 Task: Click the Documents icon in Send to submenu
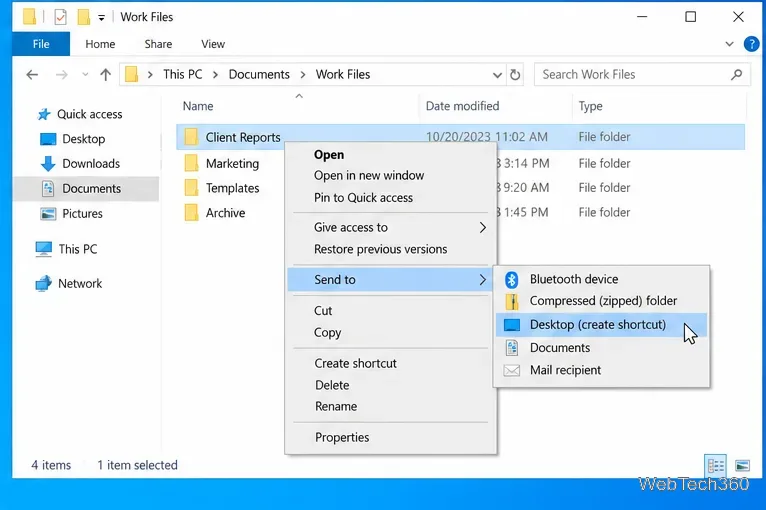coord(511,348)
